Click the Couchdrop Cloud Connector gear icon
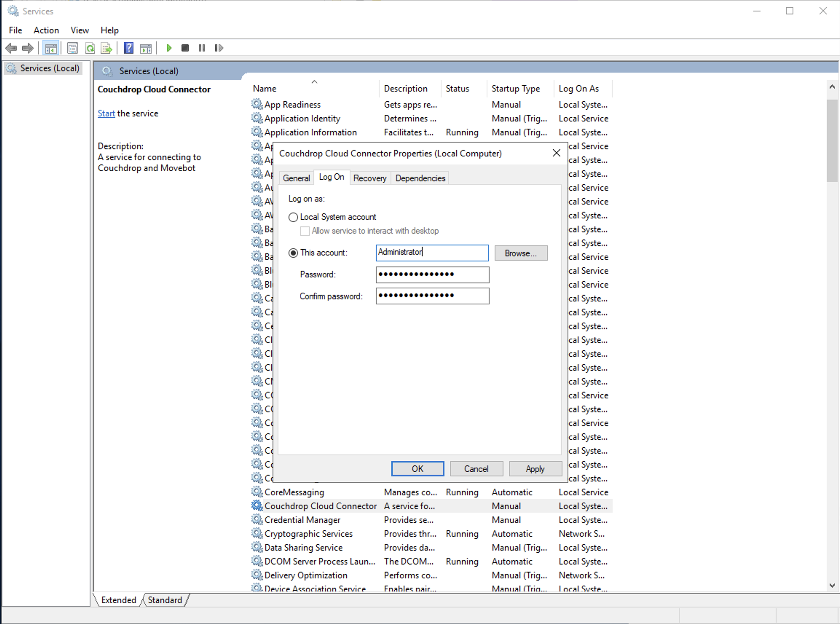Image resolution: width=840 pixels, height=624 pixels. click(x=257, y=506)
